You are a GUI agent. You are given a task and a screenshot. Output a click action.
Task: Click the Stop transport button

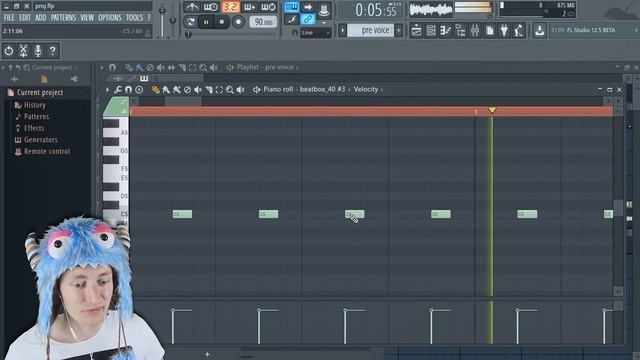click(222, 22)
